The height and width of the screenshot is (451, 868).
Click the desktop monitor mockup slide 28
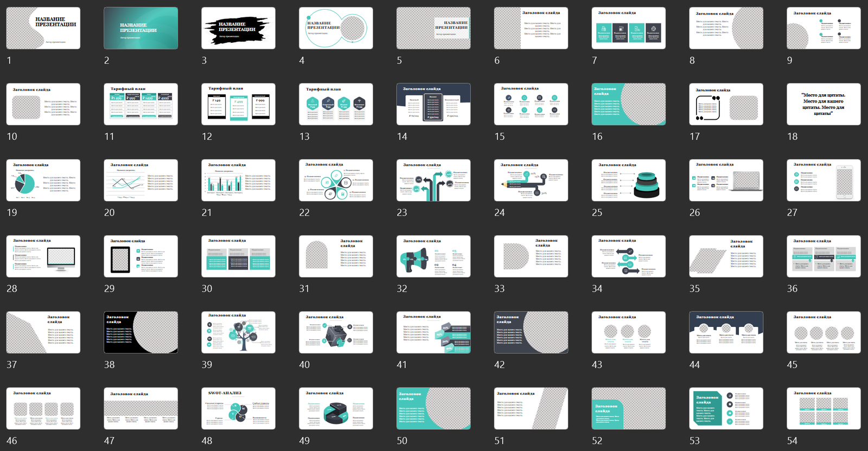[x=43, y=256]
